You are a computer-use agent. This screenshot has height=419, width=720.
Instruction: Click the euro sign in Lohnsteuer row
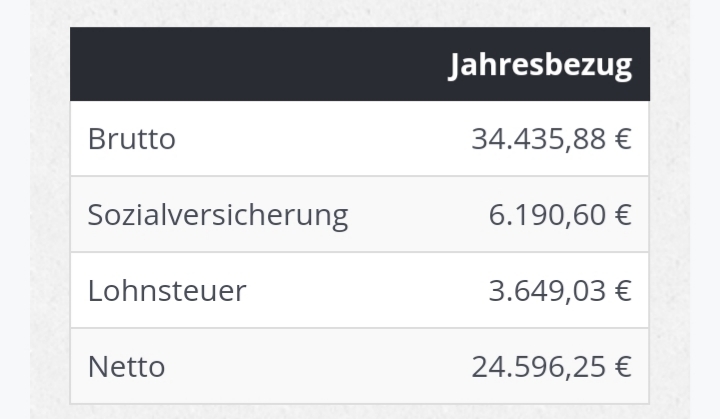point(623,290)
